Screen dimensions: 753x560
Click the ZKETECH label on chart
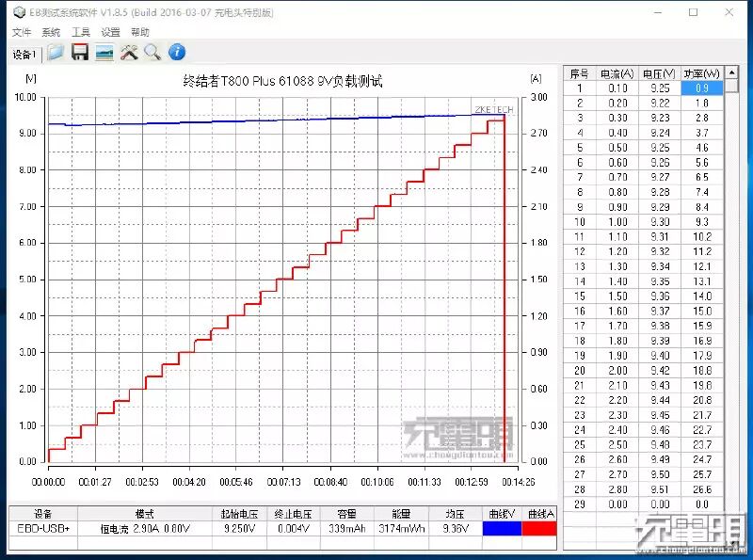(493, 109)
